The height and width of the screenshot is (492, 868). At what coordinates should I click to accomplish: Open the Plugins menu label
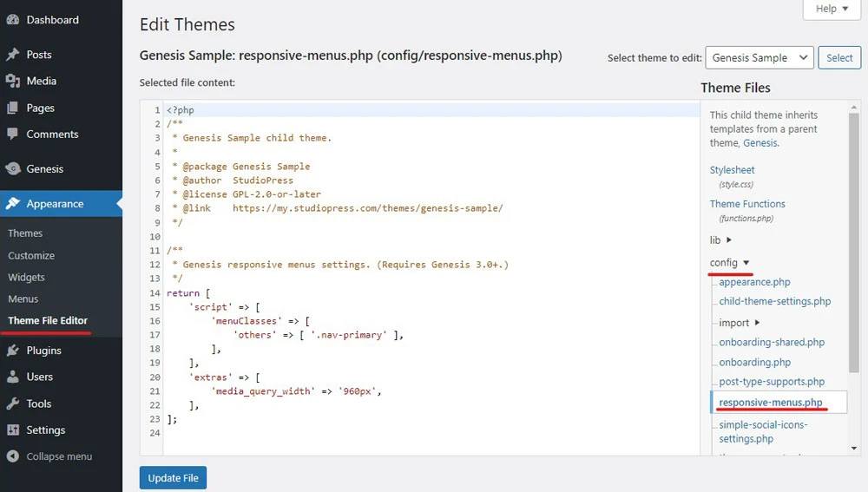pyautogui.click(x=43, y=351)
